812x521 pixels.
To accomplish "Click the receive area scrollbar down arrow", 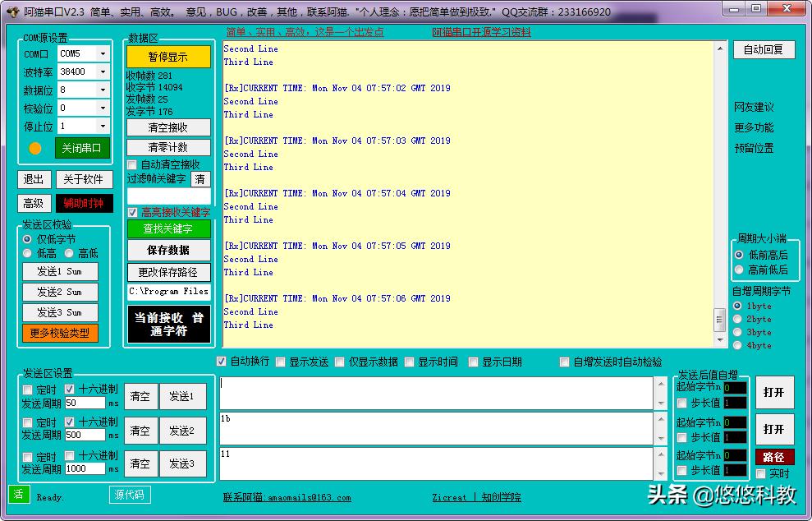I will coord(720,339).
